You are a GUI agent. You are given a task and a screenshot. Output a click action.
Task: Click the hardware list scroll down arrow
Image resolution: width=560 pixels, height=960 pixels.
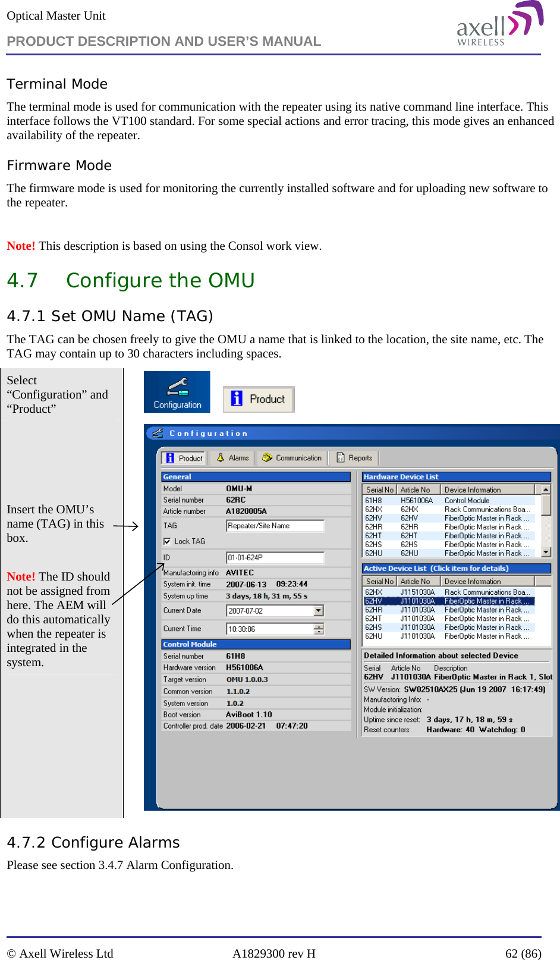[546, 553]
